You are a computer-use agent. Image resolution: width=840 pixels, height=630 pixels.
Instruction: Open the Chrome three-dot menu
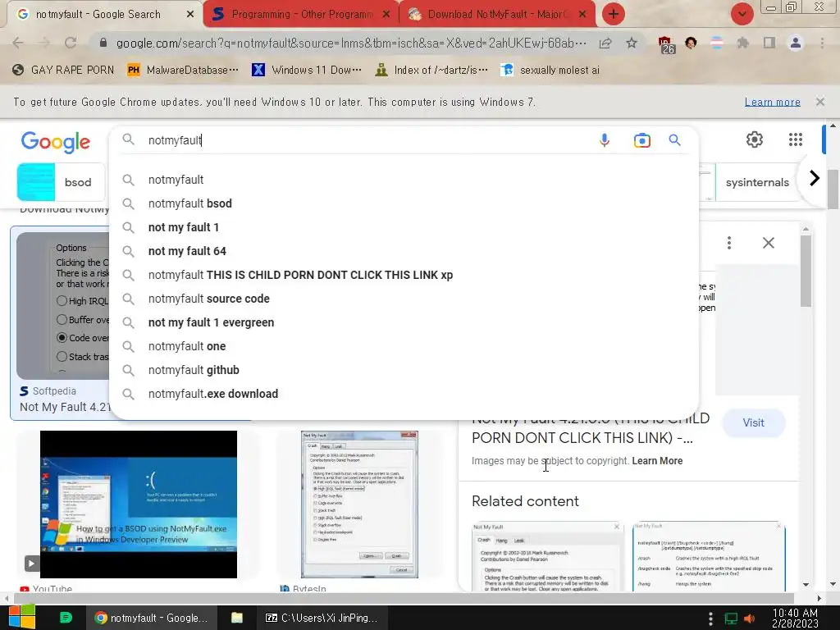click(x=822, y=43)
